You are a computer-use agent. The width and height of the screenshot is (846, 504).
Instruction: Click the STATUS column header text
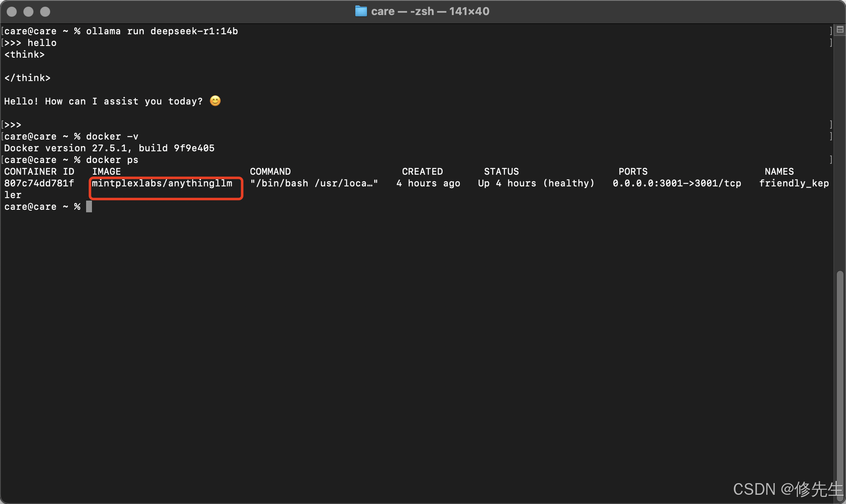click(x=501, y=171)
